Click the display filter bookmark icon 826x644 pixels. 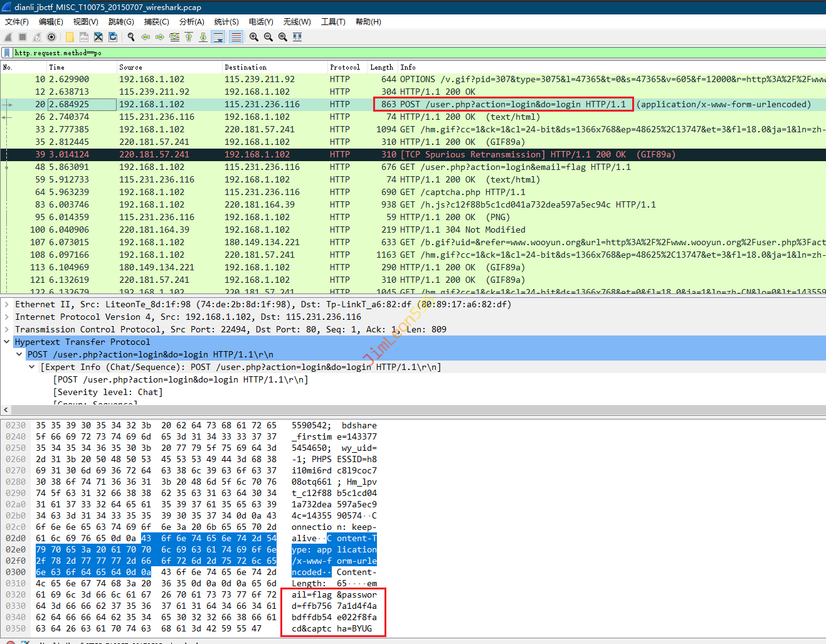pos(6,53)
